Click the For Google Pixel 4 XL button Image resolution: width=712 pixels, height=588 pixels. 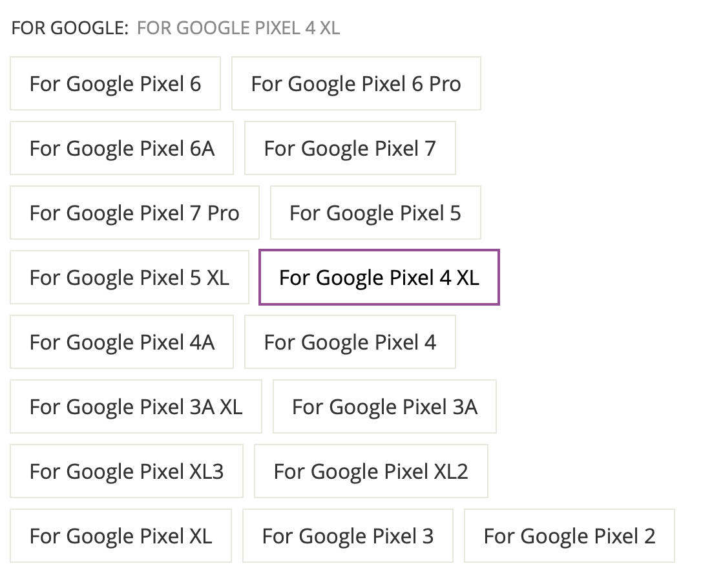click(x=379, y=278)
